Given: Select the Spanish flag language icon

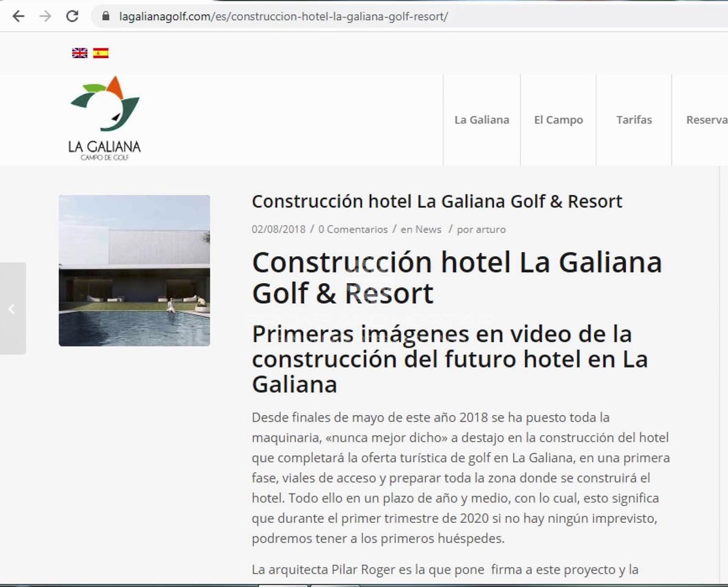Looking at the screenshot, I should pos(101,53).
